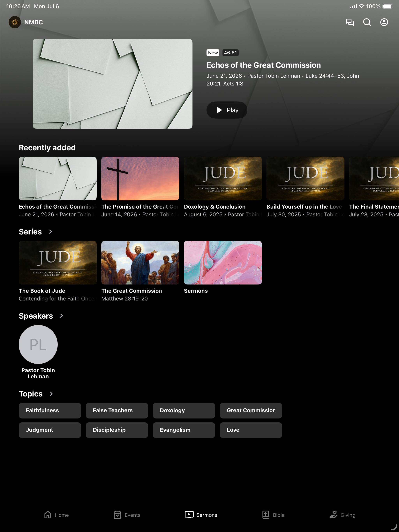The height and width of the screenshot is (532, 399).
Task: Tap the search magnifier icon
Action: tap(367, 22)
